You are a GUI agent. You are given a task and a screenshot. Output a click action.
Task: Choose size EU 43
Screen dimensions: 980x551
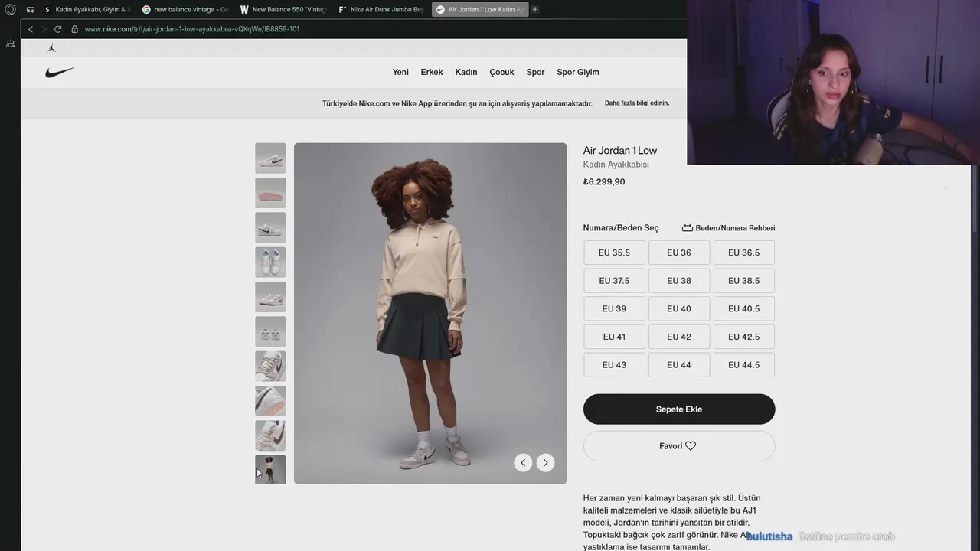614,365
